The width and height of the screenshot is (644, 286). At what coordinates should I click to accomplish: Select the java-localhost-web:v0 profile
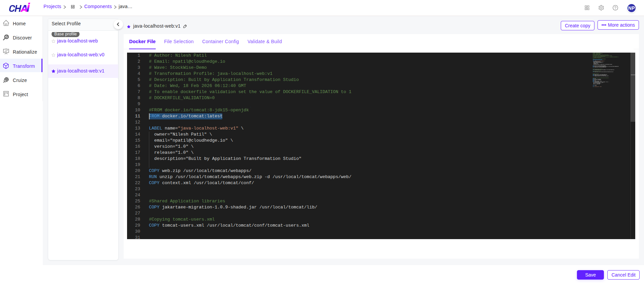81,55
